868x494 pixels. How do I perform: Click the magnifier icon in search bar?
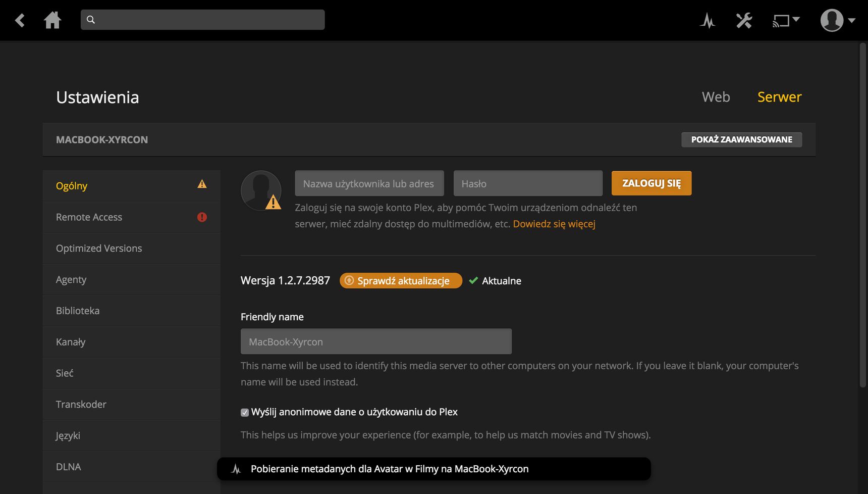91,20
